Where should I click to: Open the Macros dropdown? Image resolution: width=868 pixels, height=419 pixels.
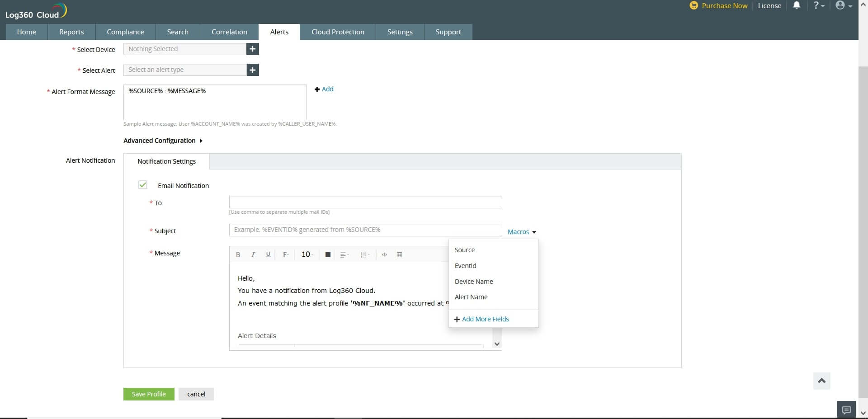tap(522, 232)
